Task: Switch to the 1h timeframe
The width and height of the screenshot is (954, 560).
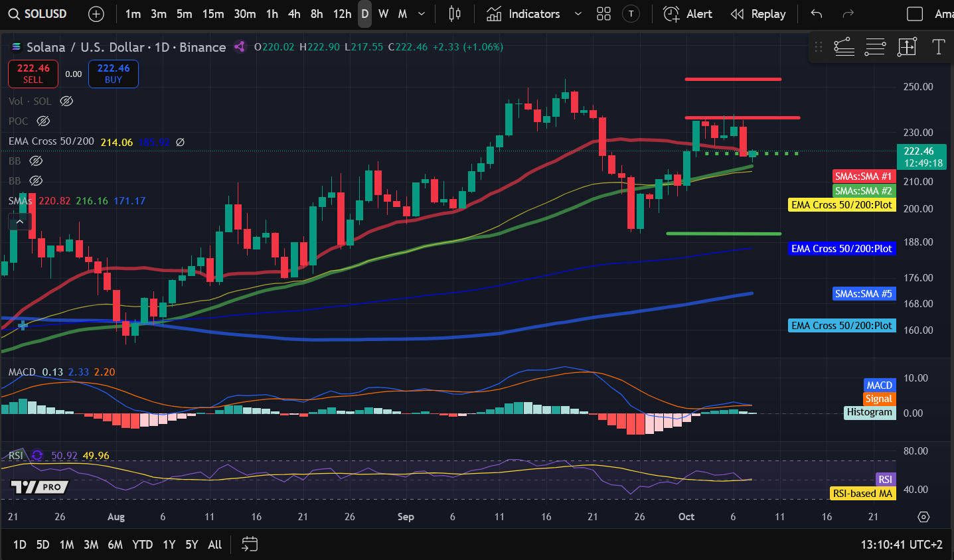Action: coord(272,14)
